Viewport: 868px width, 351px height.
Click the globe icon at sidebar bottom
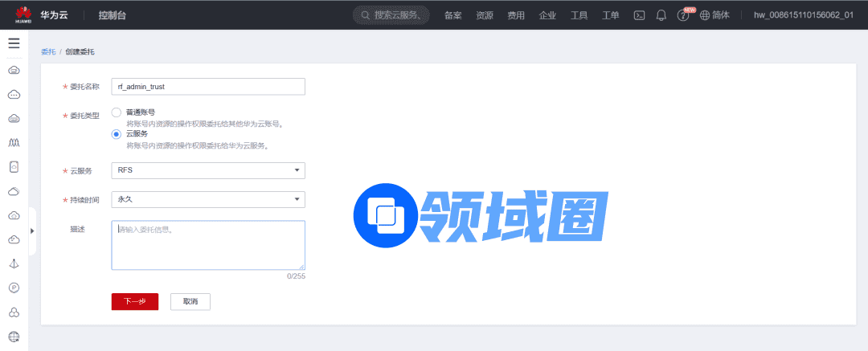click(x=14, y=336)
